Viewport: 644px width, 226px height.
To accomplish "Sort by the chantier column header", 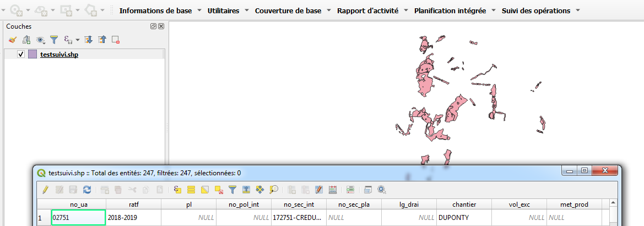I will (464, 204).
